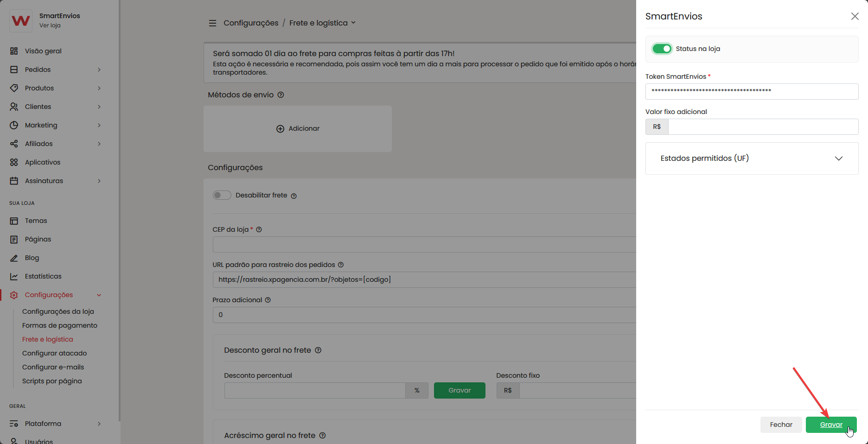Expand the Produtos submenu arrow

(x=99, y=88)
